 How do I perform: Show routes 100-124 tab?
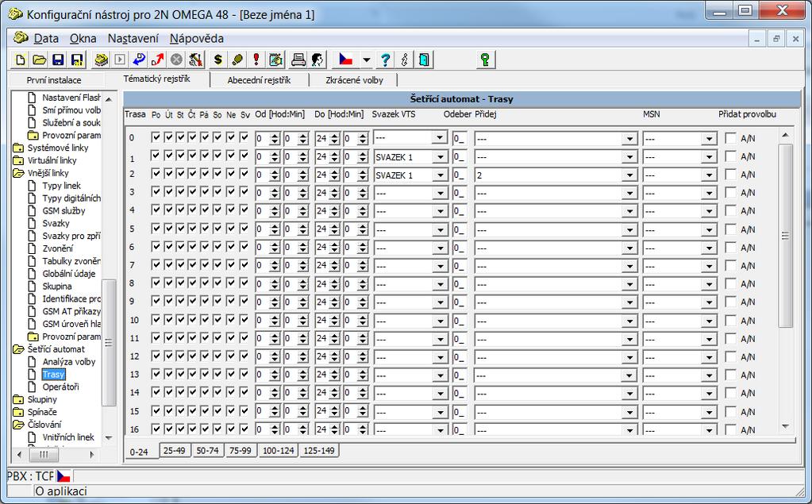coord(278,451)
